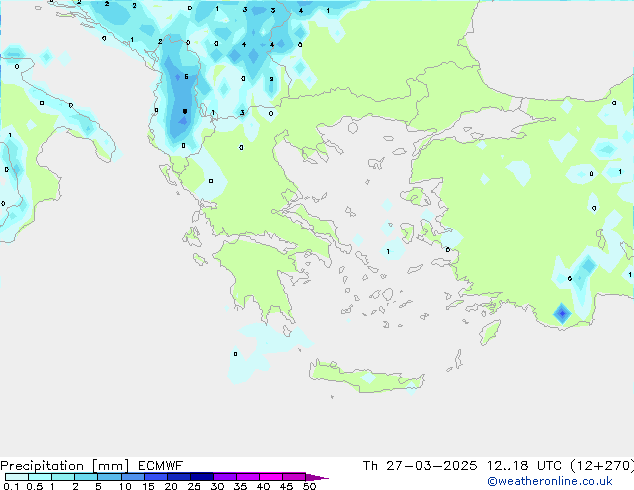Click the 1–2 mm legend color box

click(63, 477)
